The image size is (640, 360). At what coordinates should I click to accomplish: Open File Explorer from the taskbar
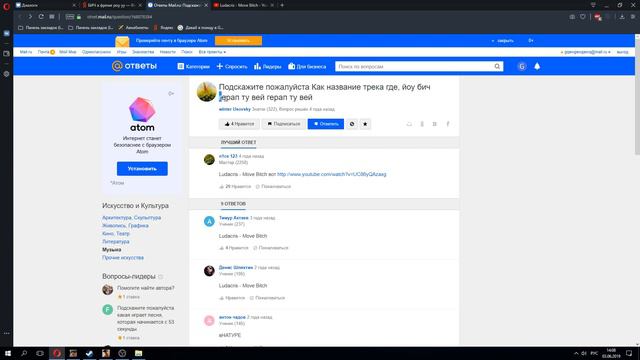click(138, 353)
